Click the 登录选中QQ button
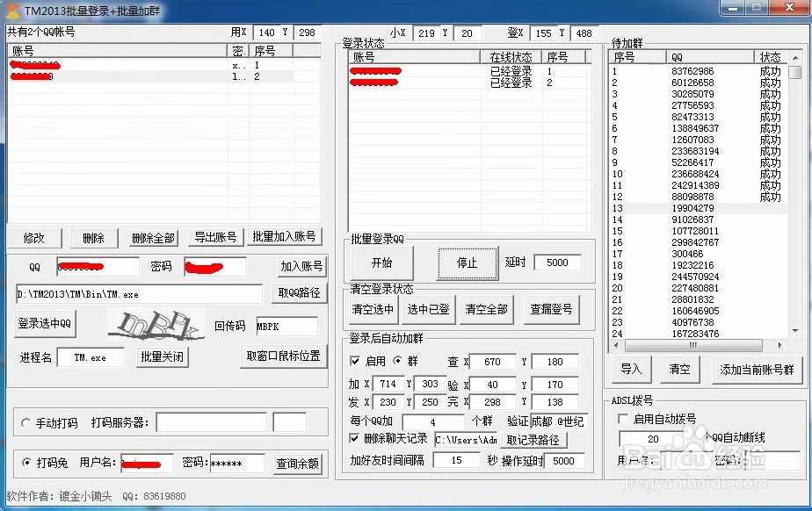The image size is (812, 511). [x=45, y=324]
